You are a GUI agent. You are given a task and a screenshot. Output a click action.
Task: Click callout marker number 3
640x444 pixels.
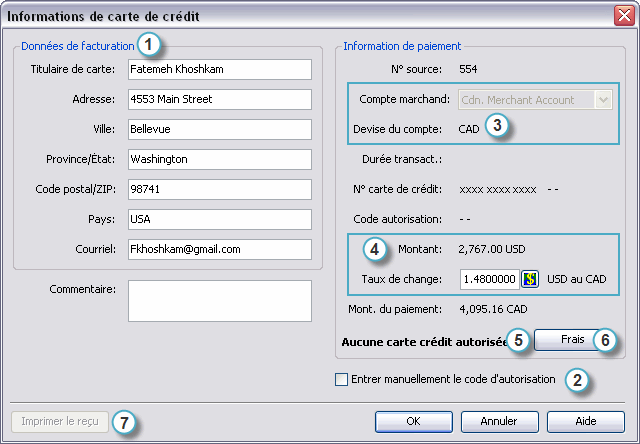[x=498, y=126]
